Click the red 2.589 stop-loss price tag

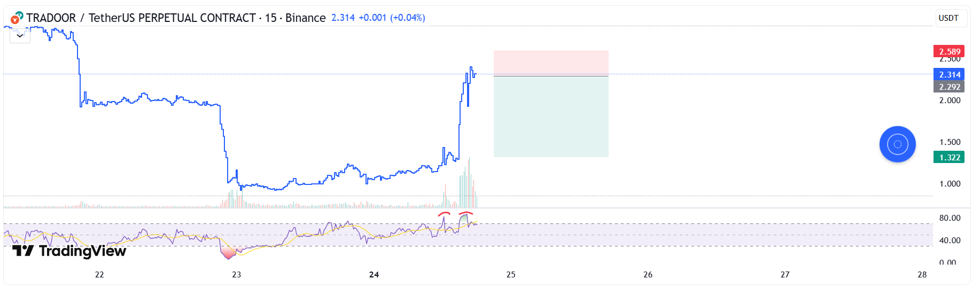948,51
